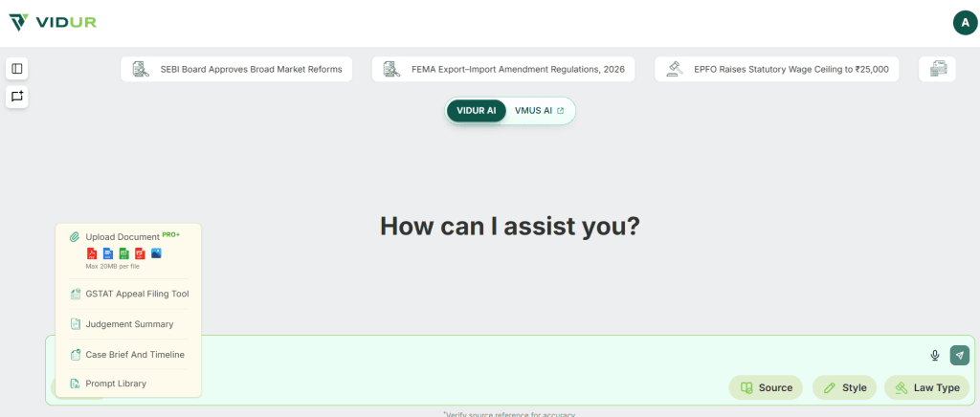Screen dimensions: 980x417
Task: Click the external-link icon beside VMUS AI
Action: (x=560, y=111)
